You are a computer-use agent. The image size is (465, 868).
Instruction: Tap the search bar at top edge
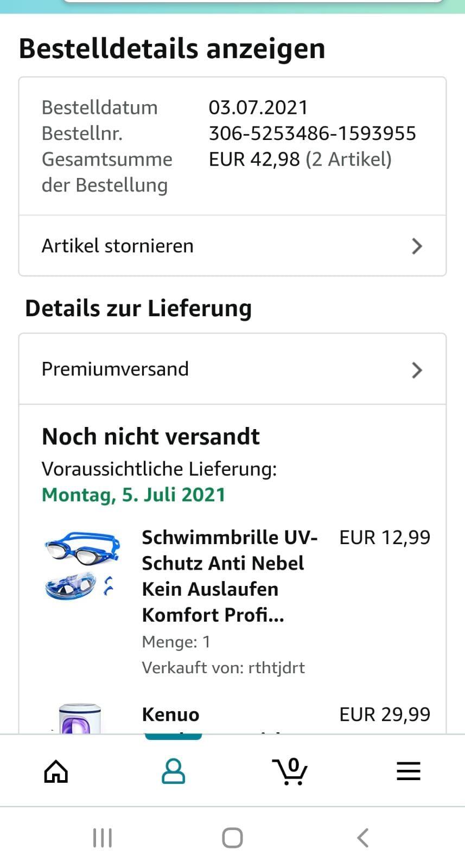(x=253, y=2)
